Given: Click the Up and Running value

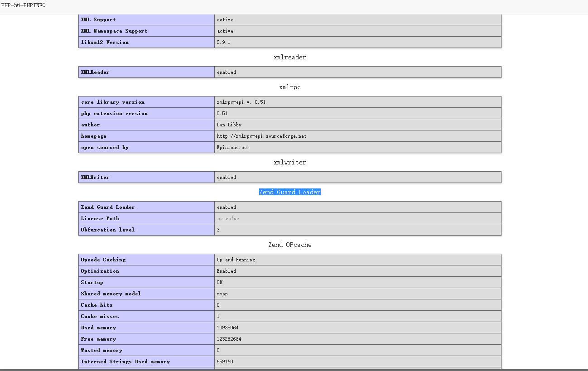Looking at the screenshot, I should click(x=236, y=260).
